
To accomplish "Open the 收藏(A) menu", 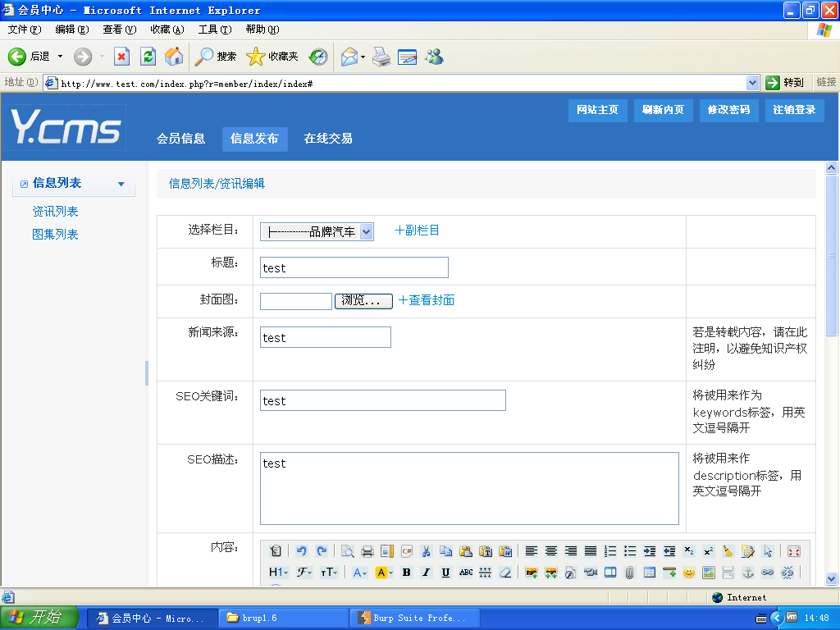I will [x=167, y=30].
